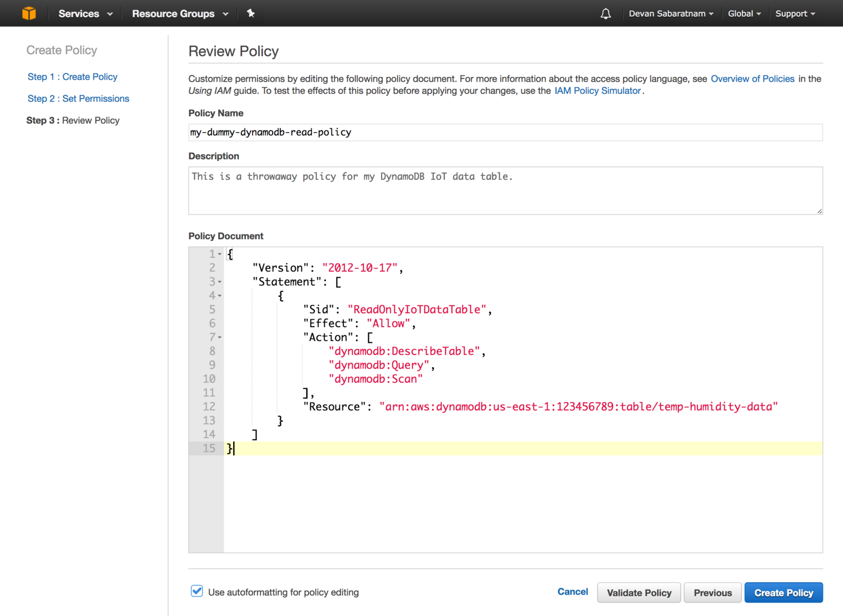
Task: Expand the Resource Groups dropdown
Action: click(180, 13)
